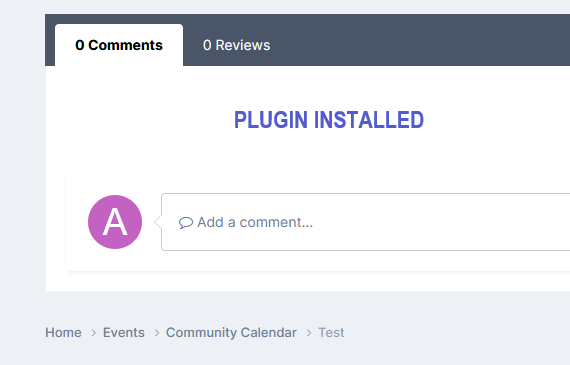Open the 0 Reviews tab

[x=236, y=45]
